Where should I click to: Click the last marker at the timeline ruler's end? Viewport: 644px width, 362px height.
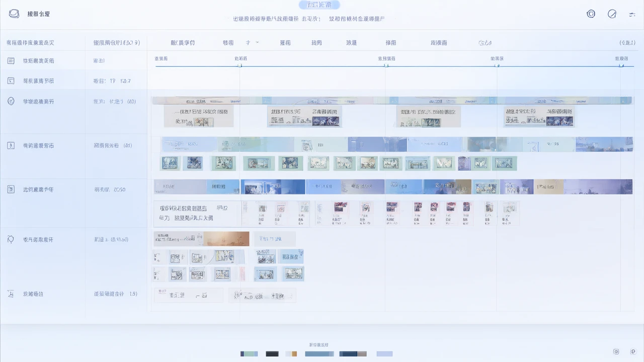pos(621,65)
